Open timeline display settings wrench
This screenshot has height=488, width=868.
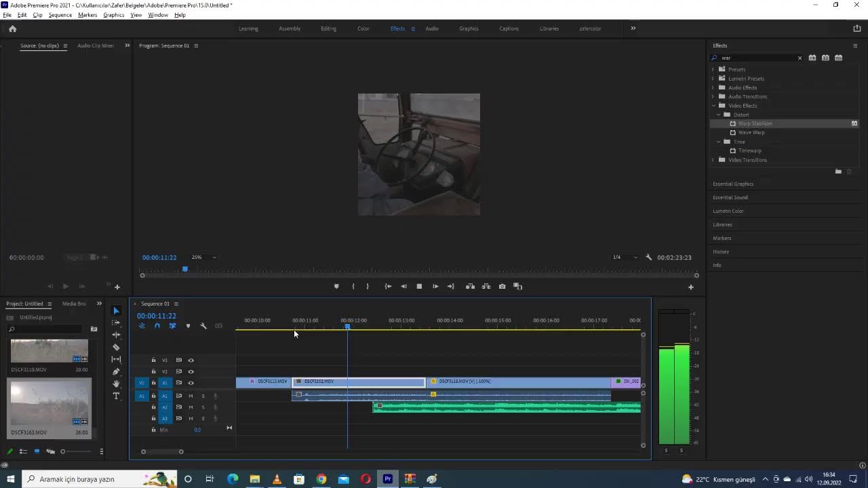[203, 326]
